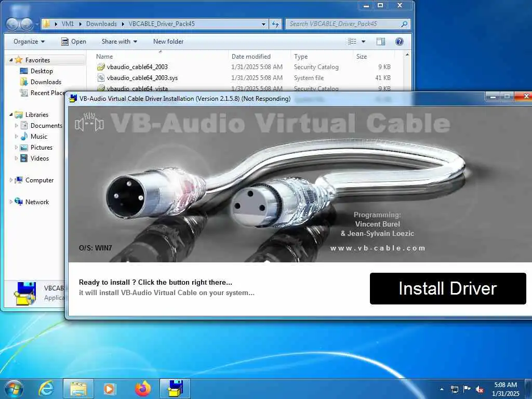Open the view options dropdown arrow
532x399 pixels.
(x=363, y=42)
